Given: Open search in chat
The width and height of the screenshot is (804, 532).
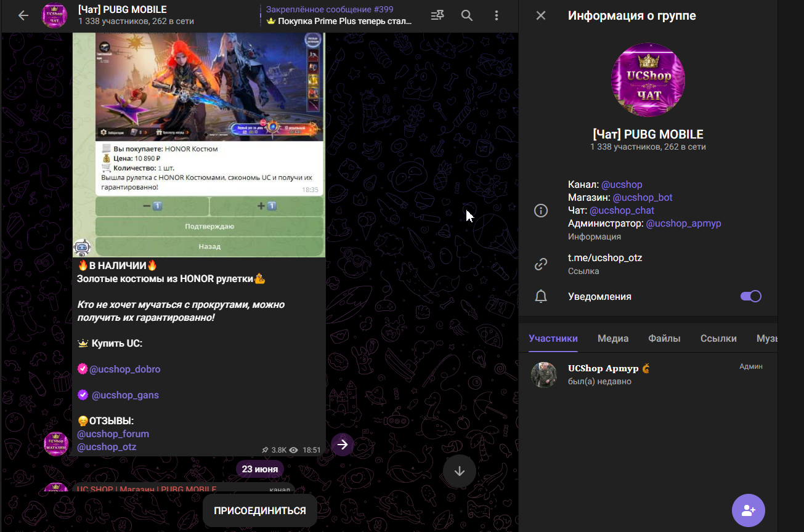Looking at the screenshot, I should tap(468, 16).
